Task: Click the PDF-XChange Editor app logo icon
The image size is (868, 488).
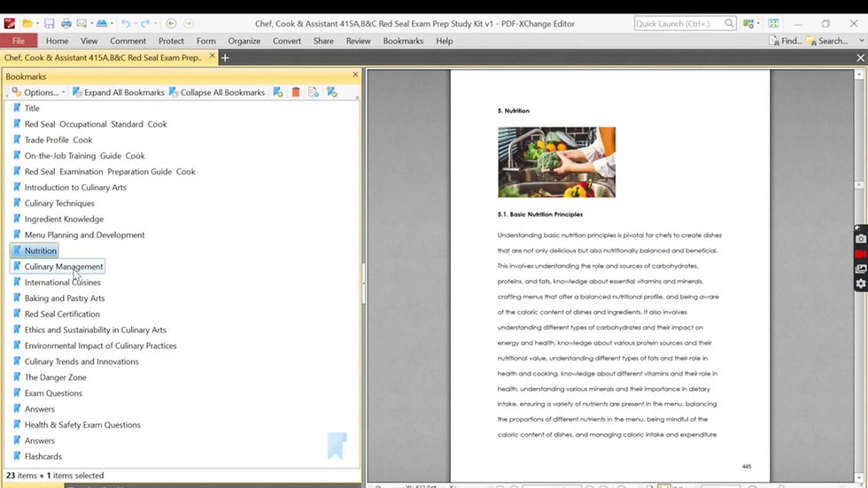Action: 10,23
